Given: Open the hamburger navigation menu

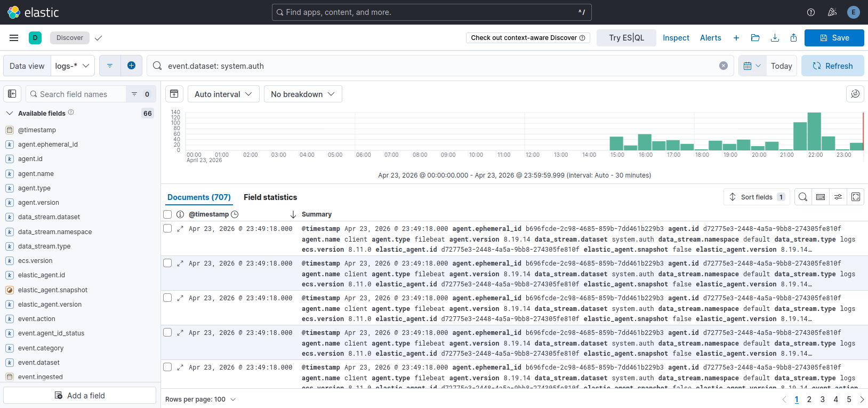Looking at the screenshot, I should point(14,38).
